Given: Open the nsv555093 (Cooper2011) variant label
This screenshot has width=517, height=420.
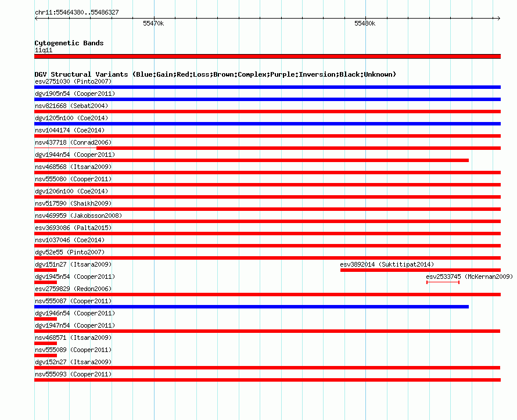Looking at the screenshot, I should coord(73,374).
